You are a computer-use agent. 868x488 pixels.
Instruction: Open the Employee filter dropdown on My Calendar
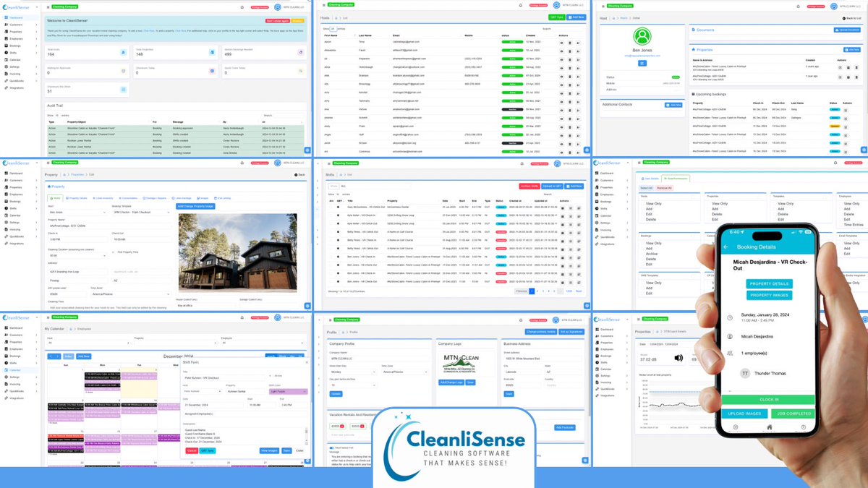point(262,343)
